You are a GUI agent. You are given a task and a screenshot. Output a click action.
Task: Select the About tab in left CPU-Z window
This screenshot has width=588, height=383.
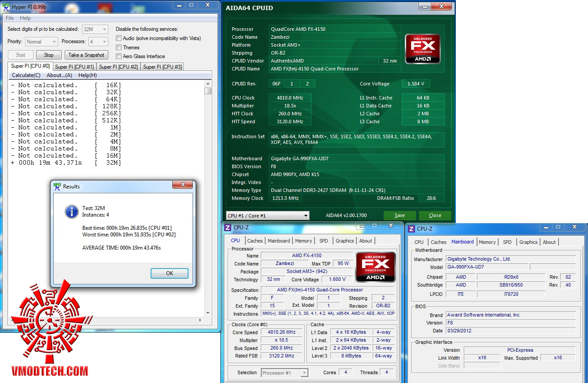366,241
